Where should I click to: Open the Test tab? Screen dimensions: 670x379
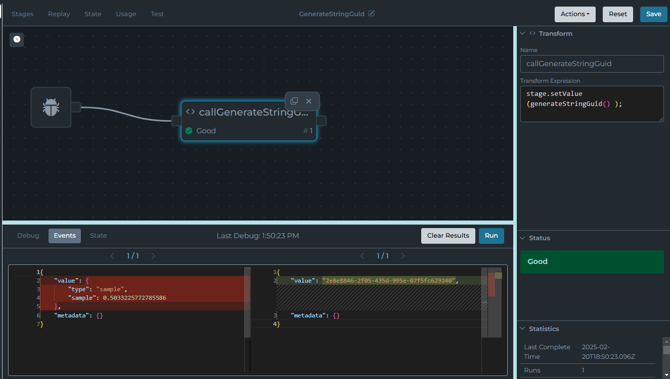point(157,14)
